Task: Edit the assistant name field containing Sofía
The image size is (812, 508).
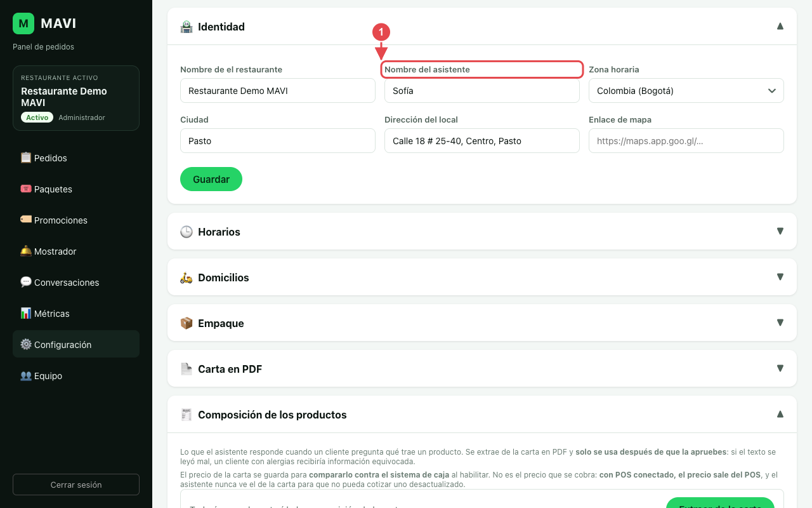Action: pyautogui.click(x=482, y=91)
